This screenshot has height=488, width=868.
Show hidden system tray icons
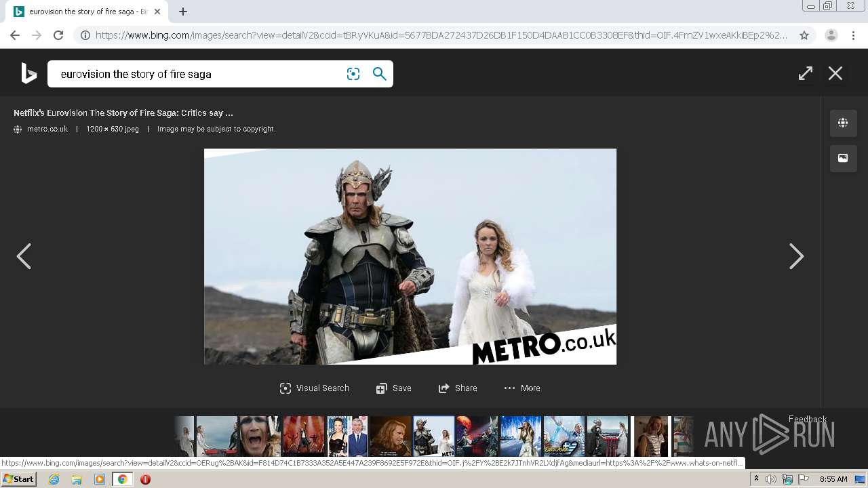point(756,479)
